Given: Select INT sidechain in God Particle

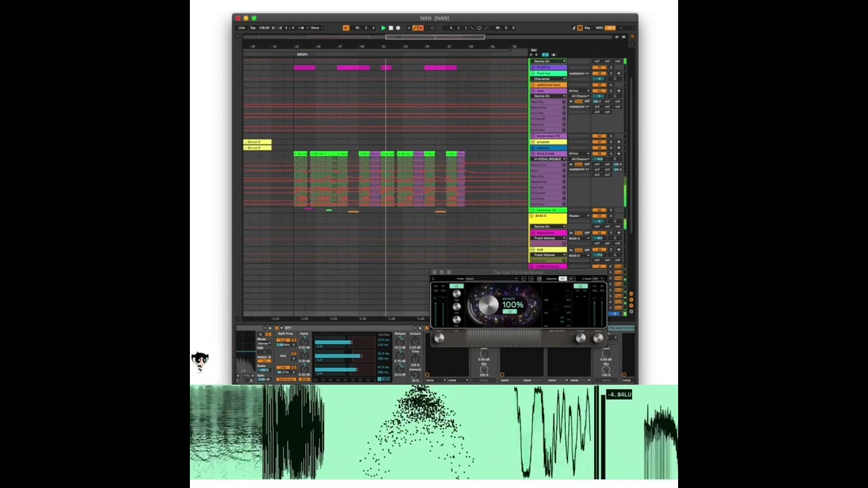Looking at the screenshot, I should [x=562, y=279].
